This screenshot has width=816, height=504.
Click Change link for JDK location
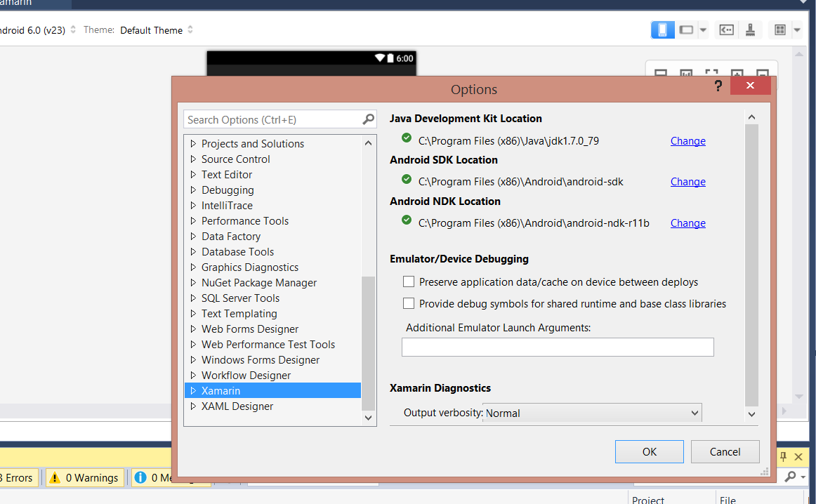pyautogui.click(x=687, y=141)
